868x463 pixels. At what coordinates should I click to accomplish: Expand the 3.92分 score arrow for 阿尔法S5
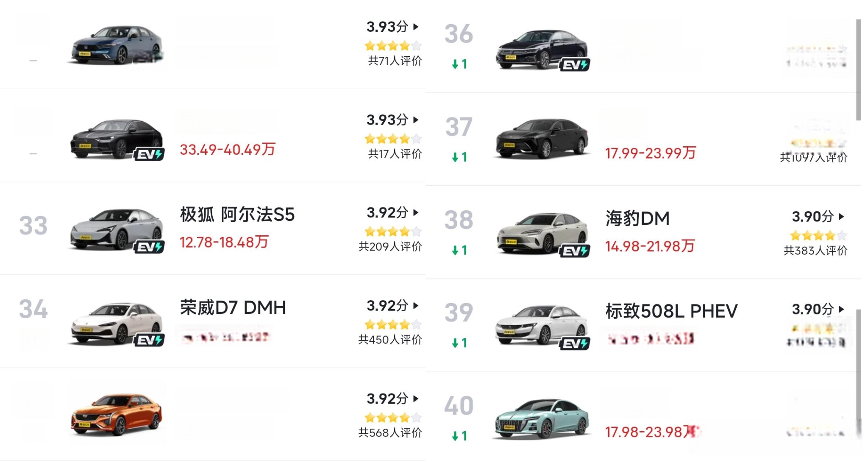pos(416,212)
